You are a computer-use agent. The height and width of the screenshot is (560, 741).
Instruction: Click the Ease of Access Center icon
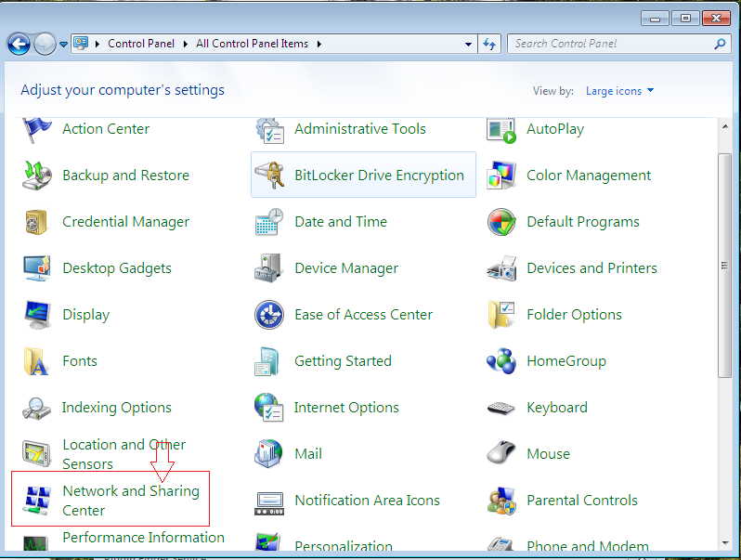tap(269, 314)
